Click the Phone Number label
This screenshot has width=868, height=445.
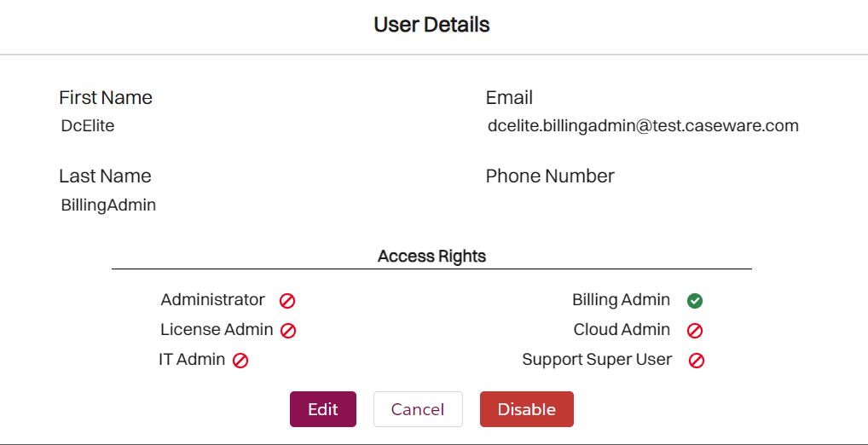click(550, 176)
